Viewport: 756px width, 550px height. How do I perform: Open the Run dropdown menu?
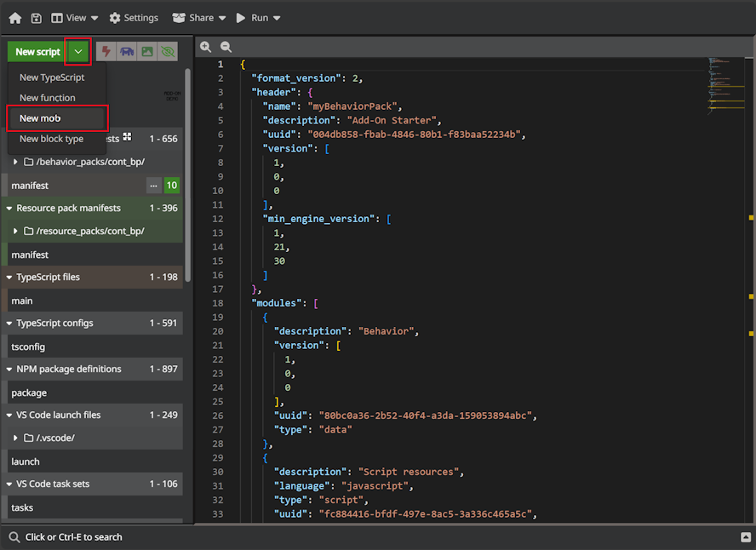coord(259,18)
